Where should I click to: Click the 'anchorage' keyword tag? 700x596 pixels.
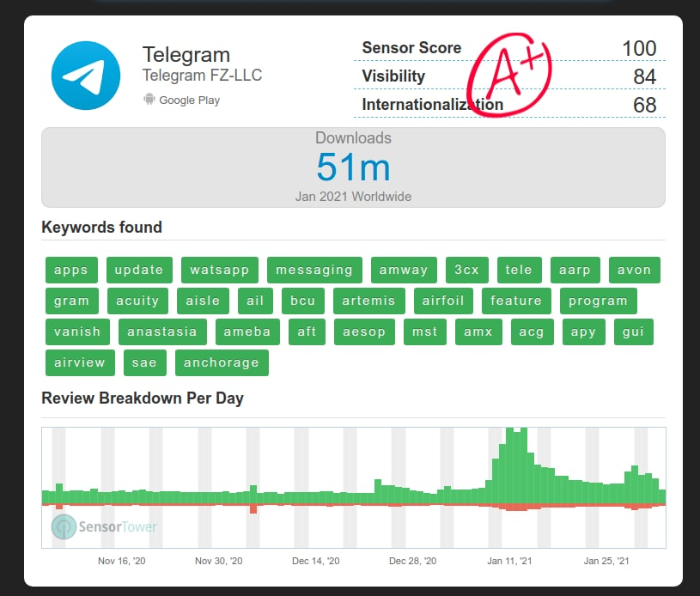222,362
